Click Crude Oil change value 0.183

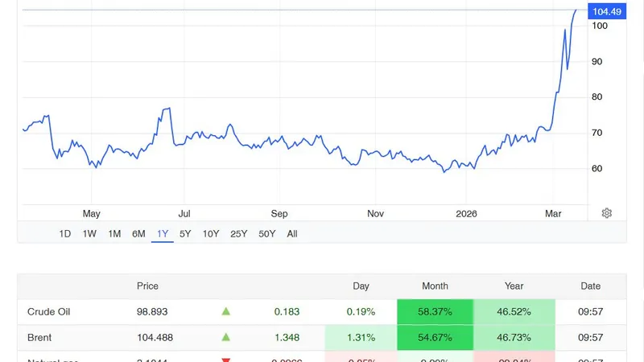pos(287,312)
